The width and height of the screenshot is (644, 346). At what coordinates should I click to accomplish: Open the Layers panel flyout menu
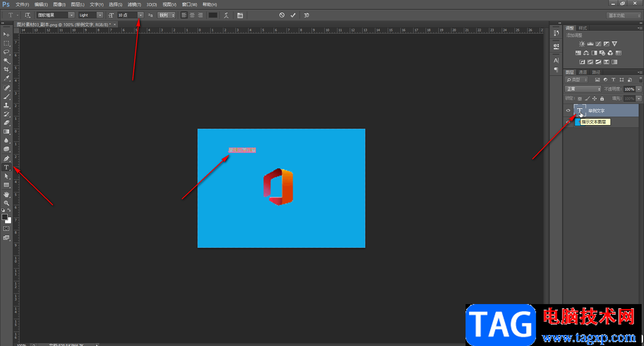640,72
